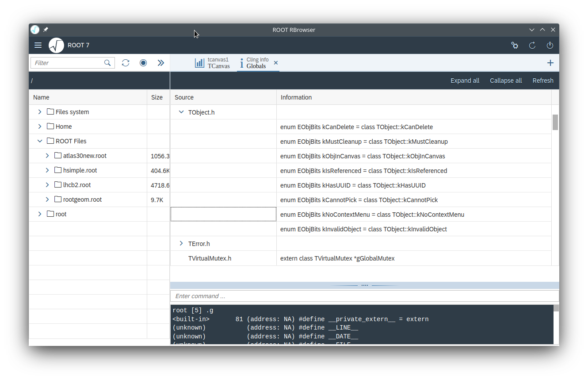
Task: Click the atlas30new.root folder icon
Action: [x=58, y=156]
